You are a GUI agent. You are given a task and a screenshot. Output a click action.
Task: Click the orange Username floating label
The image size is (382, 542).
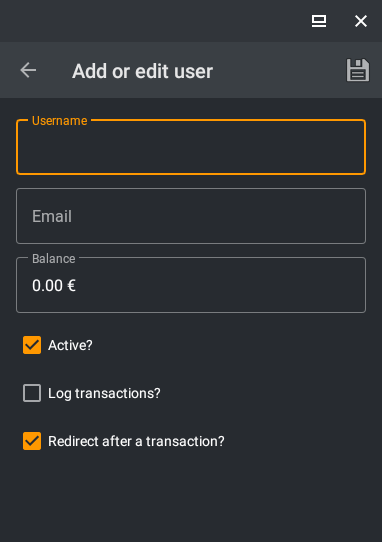[59, 121]
